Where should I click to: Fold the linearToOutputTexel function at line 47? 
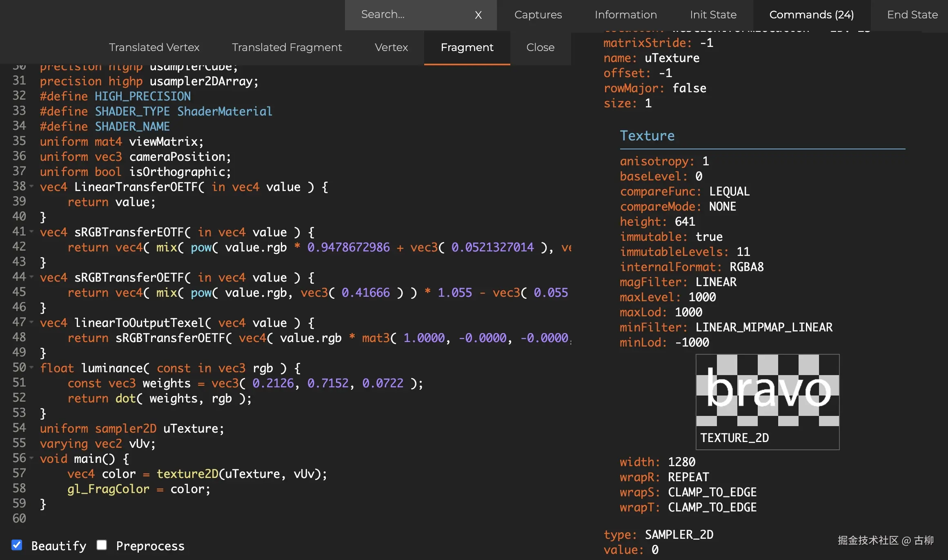[31, 322]
